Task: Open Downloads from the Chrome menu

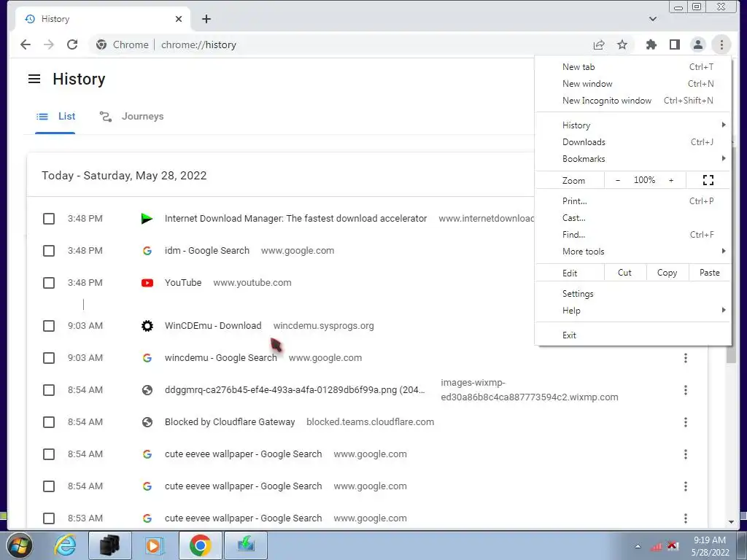Action: point(632,142)
